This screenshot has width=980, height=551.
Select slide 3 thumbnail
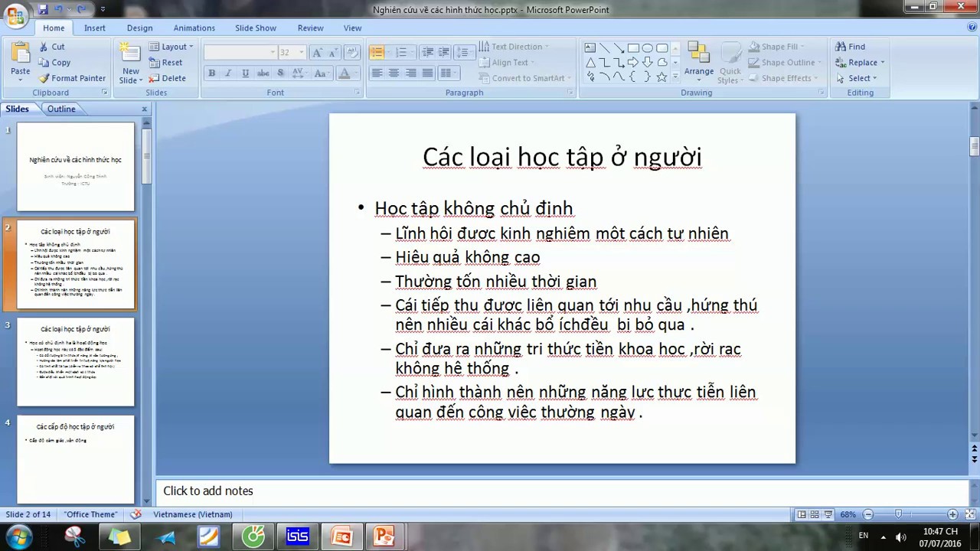point(76,362)
